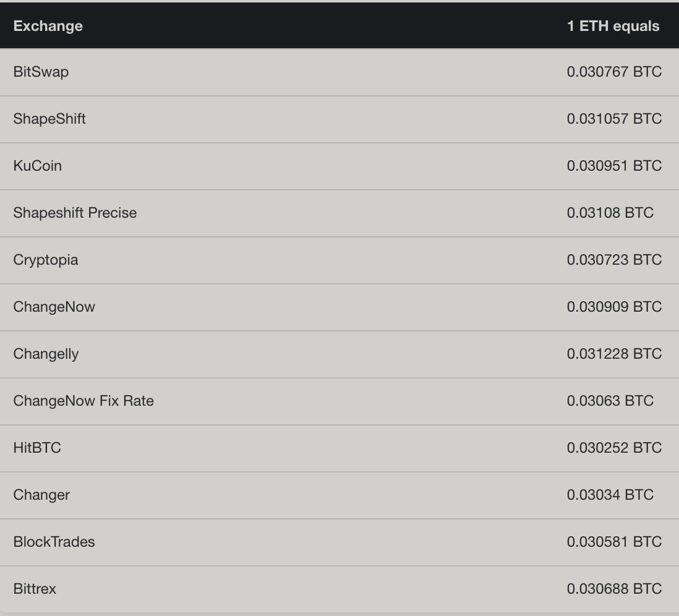The height and width of the screenshot is (616, 679).
Task: Open the HitBTC exchange entry
Action: (x=339, y=448)
